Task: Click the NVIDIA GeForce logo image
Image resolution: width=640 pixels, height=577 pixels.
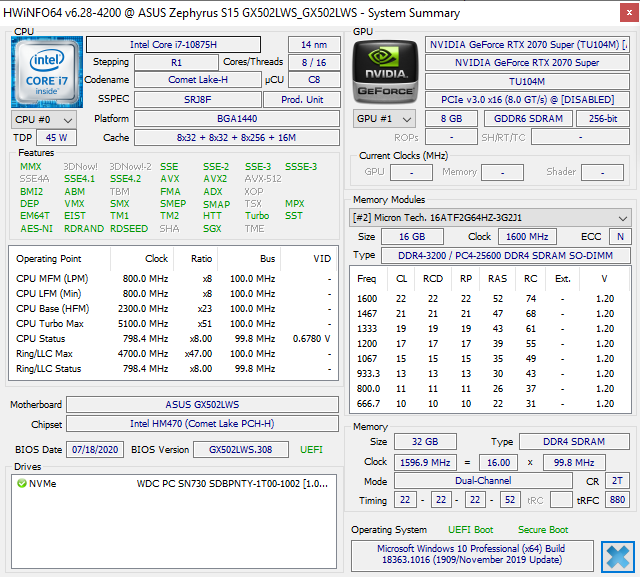Action: pyautogui.click(x=385, y=72)
